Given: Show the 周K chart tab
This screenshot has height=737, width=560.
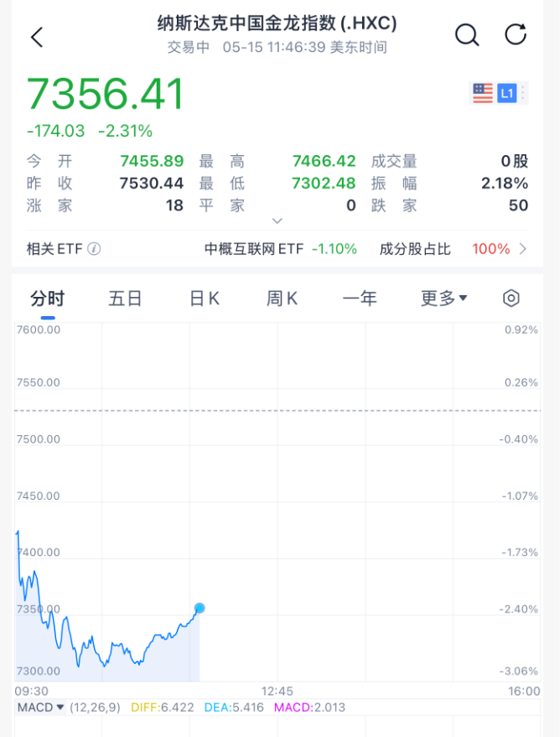Looking at the screenshot, I should pyautogui.click(x=282, y=298).
